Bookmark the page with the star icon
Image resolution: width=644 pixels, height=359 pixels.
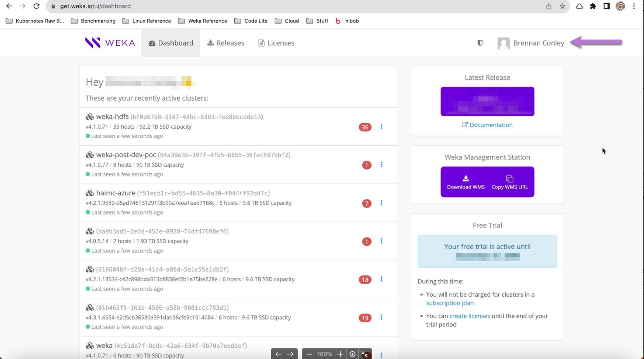click(562, 6)
